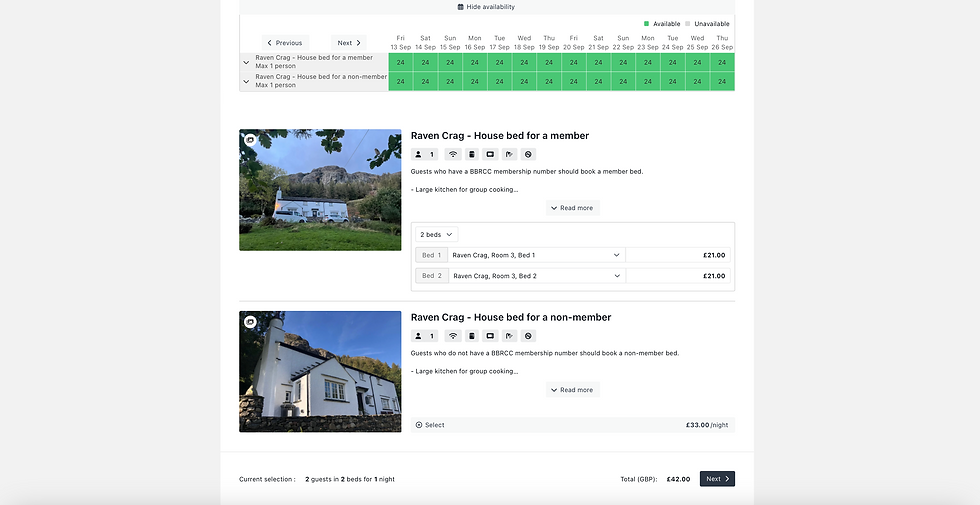Click the Bed 2 price £21.00
The height and width of the screenshot is (505, 980).
(x=714, y=276)
